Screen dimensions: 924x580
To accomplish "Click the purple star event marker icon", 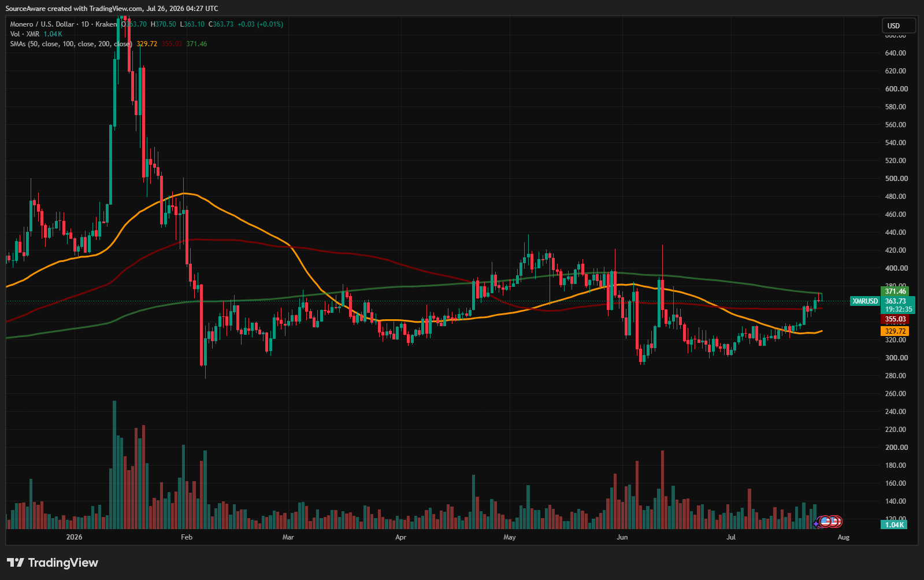I will 817,523.
